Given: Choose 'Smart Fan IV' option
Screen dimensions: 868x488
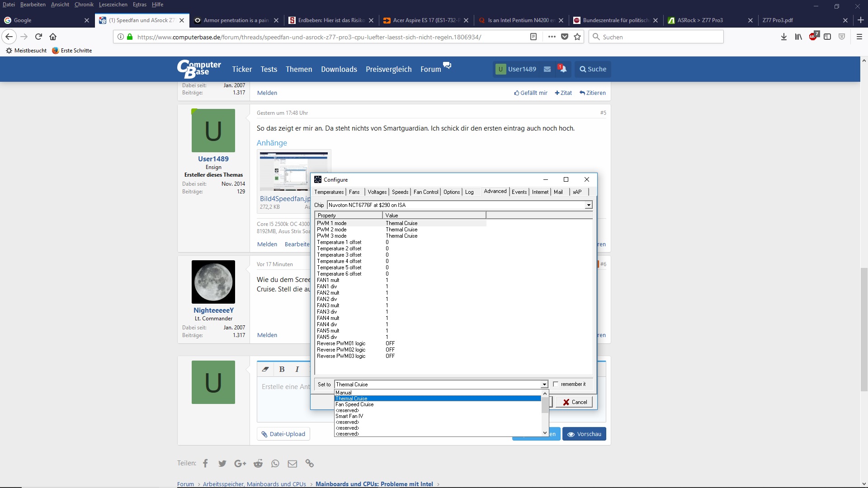Looking at the screenshot, I should 349,416.
